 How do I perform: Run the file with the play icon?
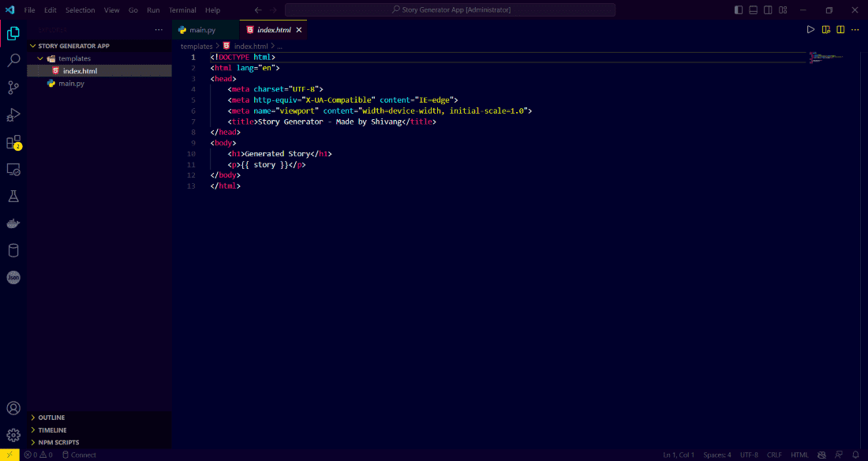[x=810, y=30]
